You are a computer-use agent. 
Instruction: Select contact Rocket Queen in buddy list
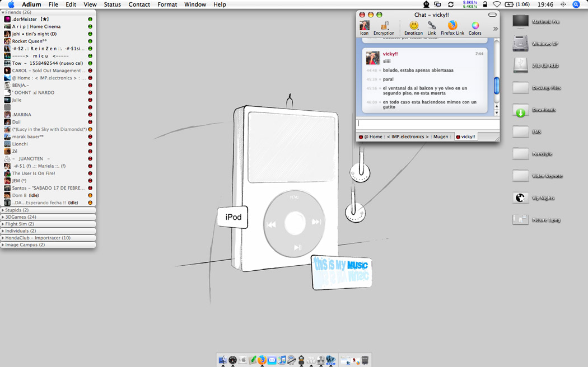[x=48, y=41]
